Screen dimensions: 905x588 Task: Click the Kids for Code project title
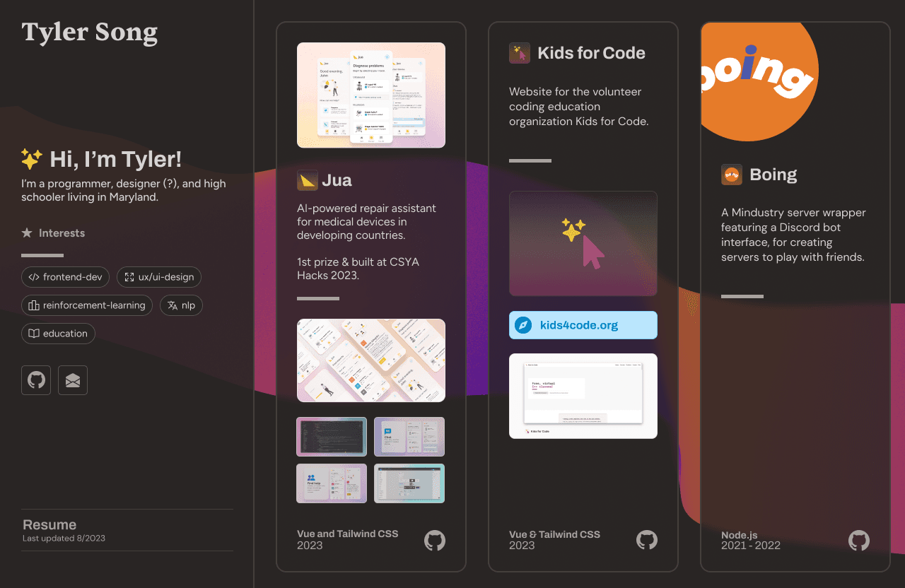[591, 53]
